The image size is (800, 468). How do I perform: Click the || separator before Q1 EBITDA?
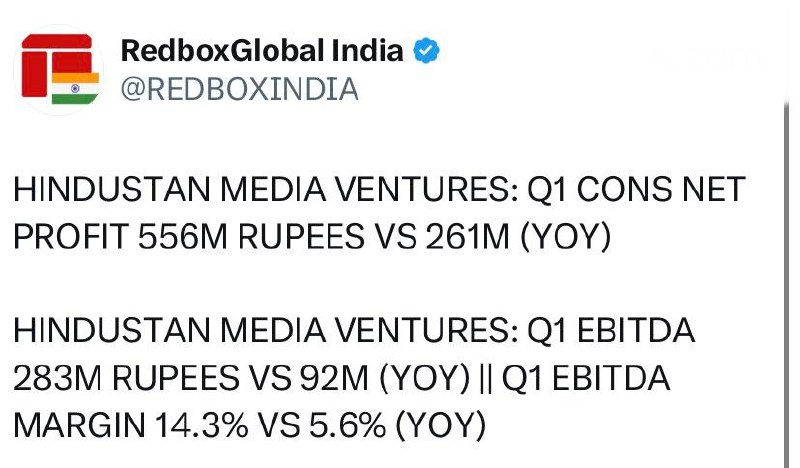(486, 378)
